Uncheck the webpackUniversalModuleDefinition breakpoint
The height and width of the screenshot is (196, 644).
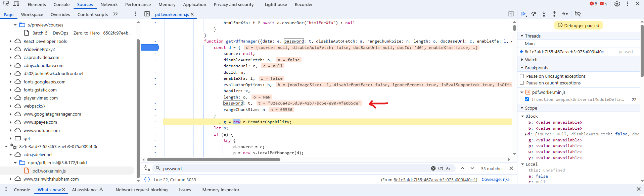(527, 100)
